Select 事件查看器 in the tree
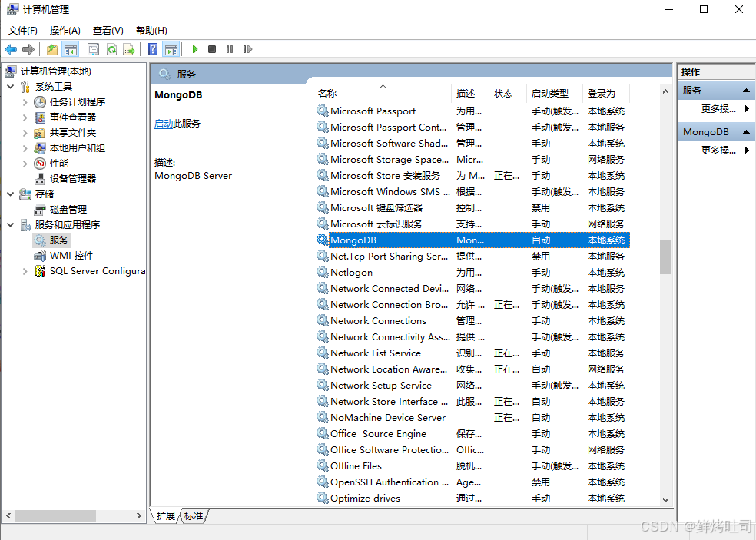 point(73,118)
